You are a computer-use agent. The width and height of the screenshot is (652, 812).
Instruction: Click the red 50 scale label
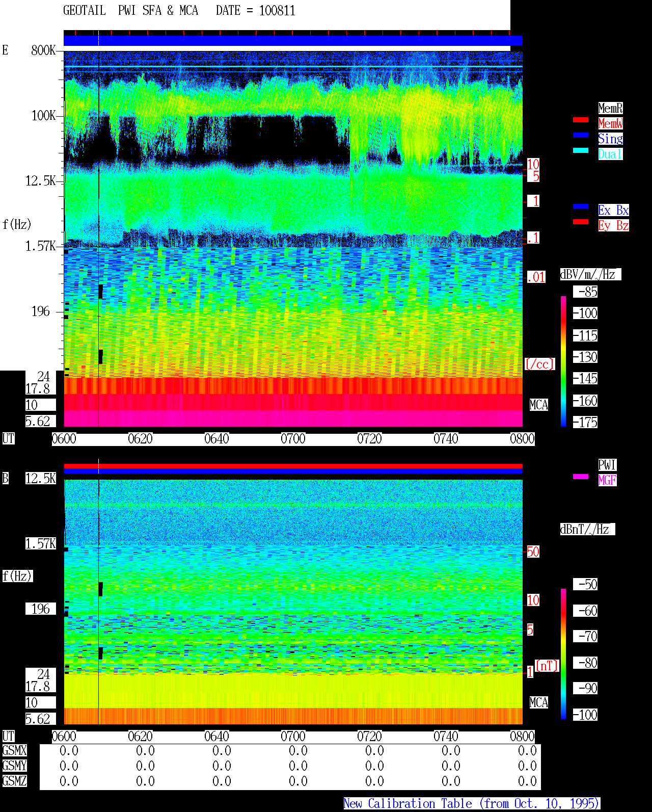point(533,552)
